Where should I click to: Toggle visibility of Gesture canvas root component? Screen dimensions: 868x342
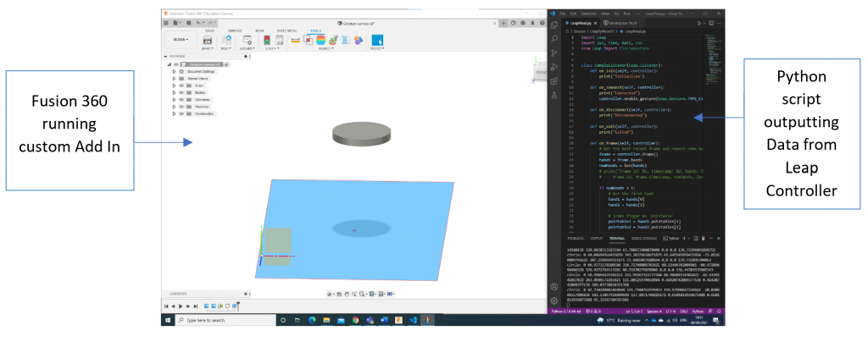[176, 64]
